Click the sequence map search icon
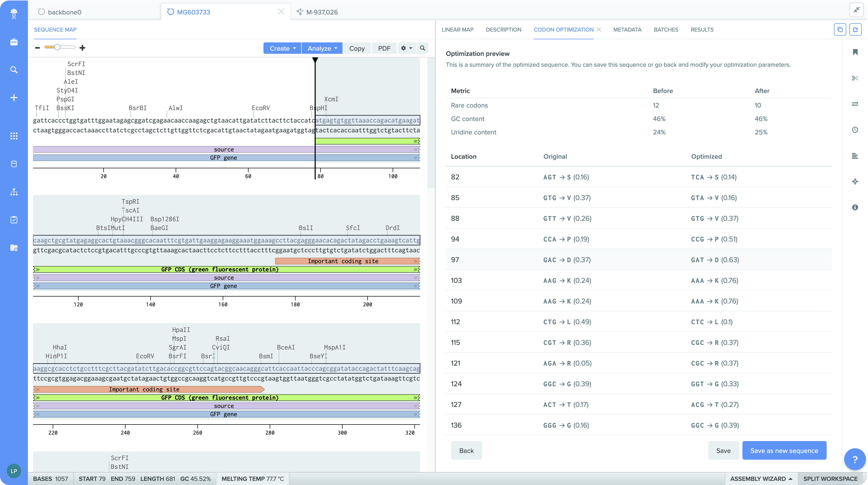Image resolution: width=868 pixels, height=485 pixels. 423,48
